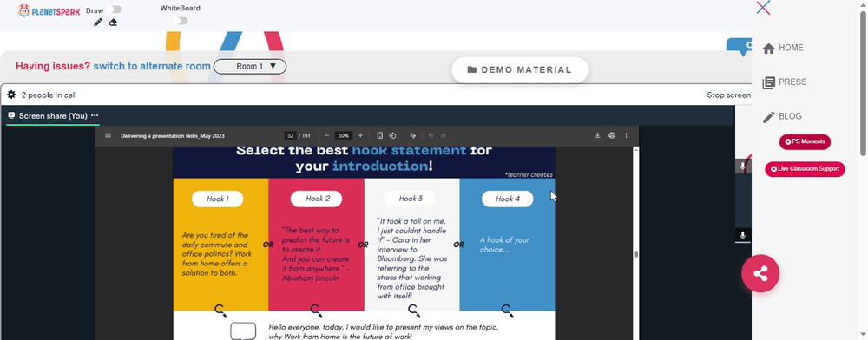868x340 pixels.
Task: Click the PDF page number field
Action: (x=290, y=135)
